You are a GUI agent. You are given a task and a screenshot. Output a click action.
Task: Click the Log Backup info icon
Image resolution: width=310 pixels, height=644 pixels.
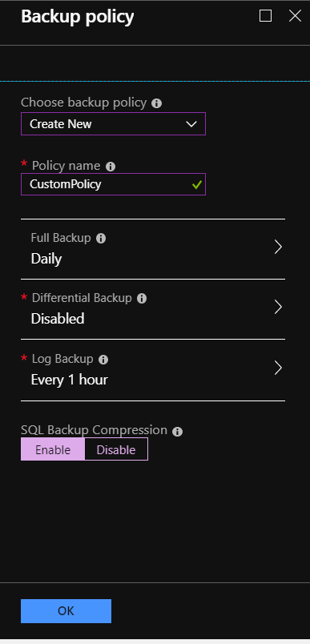click(103, 360)
